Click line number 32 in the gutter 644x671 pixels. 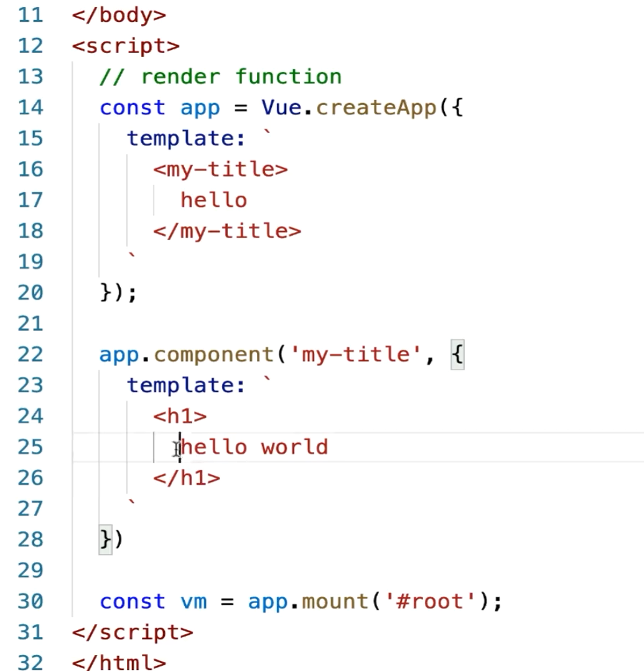(x=30, y=662)
